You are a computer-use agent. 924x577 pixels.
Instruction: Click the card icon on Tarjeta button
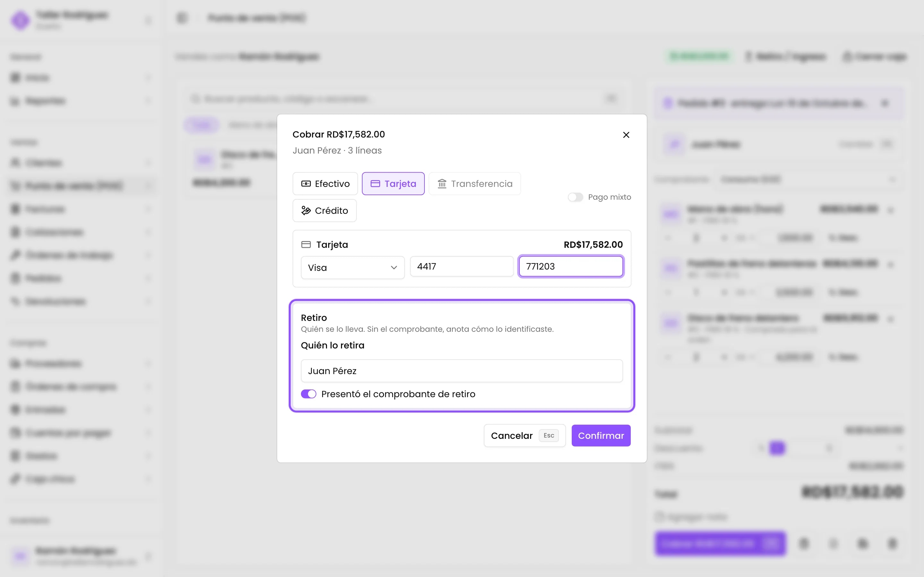pyautogui.click(x=375, y=184)
